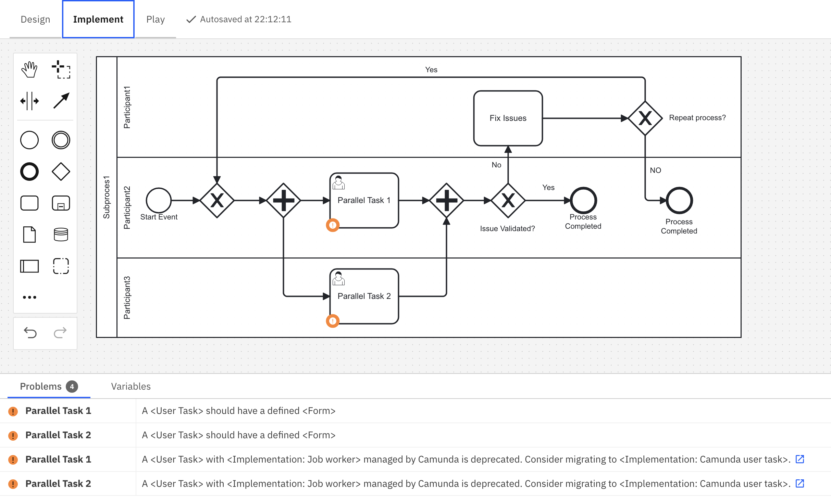Viewport: 831px width, 504px height.
Task: Create a task from palette
Action: pyautogui.click(x=29, y=203)
